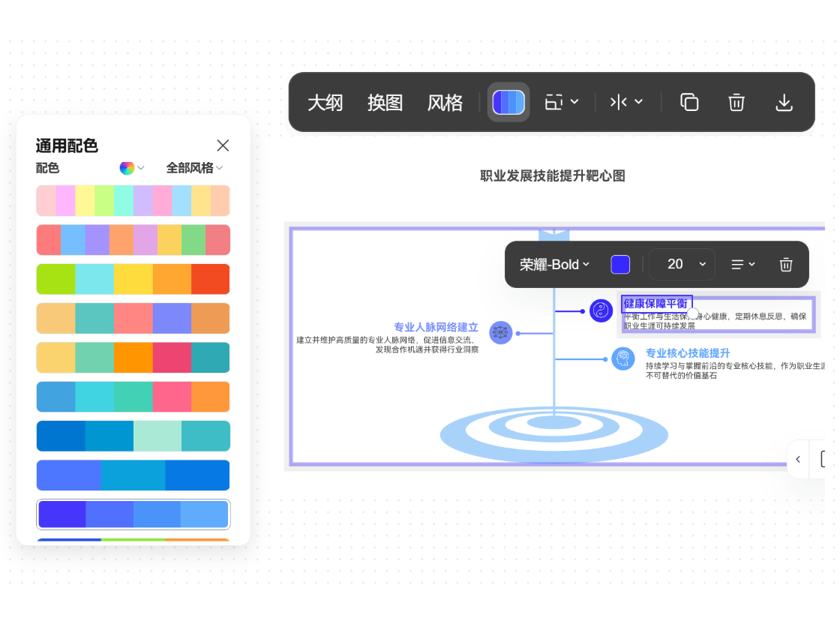Open the font size 20 dropdown
840x630 pixels.
pos(682,264)
